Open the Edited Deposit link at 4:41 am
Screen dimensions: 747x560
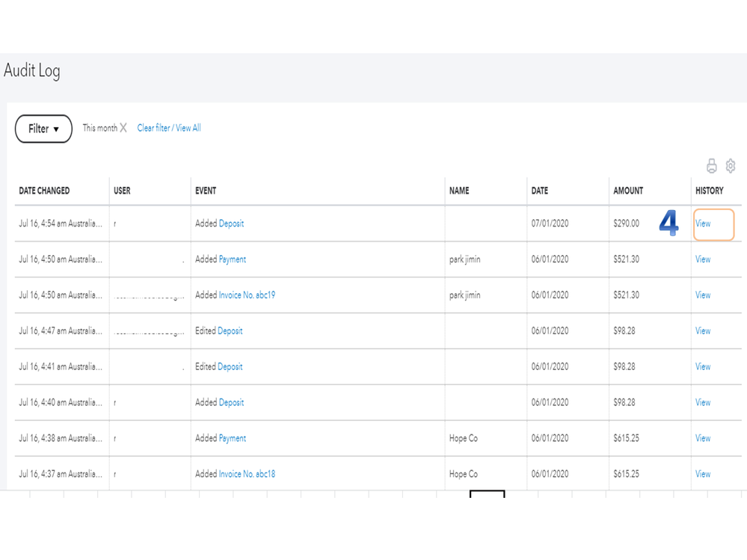pyautogui.click(x=230, y=367)
